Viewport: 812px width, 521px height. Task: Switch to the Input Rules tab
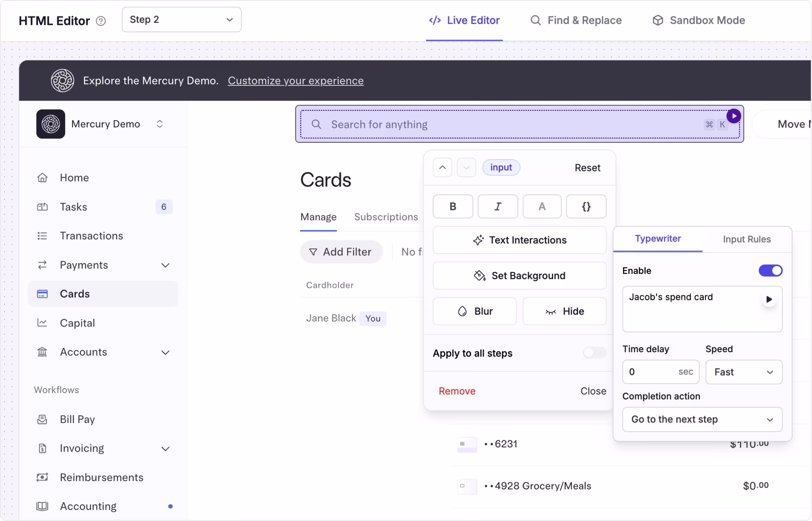point(746,239)
